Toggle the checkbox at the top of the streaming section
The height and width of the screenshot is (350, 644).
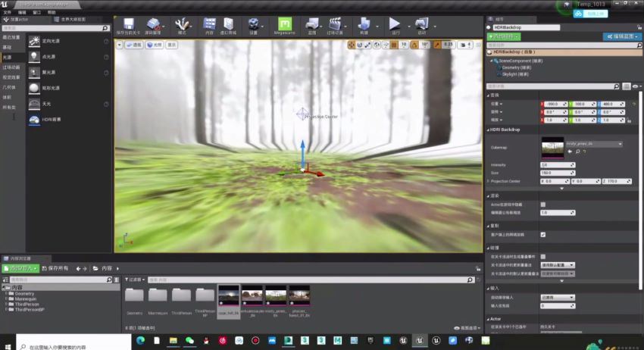click(542, 257)
